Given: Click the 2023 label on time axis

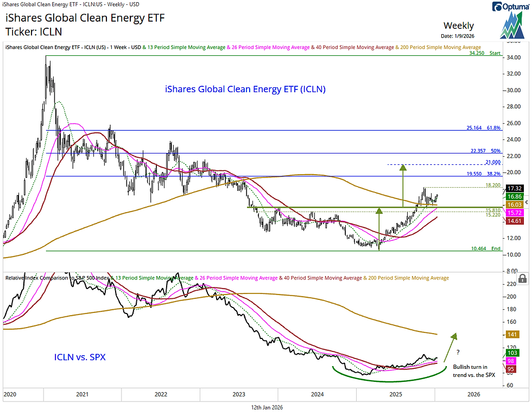Looking at the screenshot, I should [x=239, y=395].
